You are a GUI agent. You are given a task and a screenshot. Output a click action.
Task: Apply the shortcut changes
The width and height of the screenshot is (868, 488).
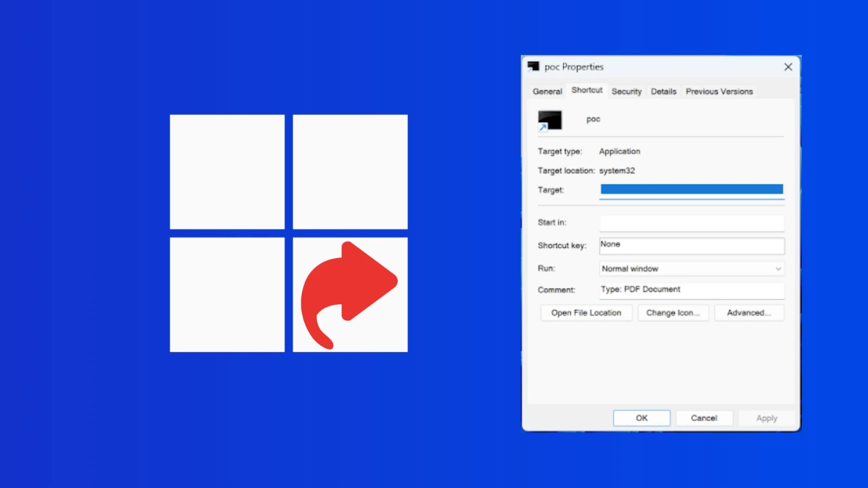point(766,418)
